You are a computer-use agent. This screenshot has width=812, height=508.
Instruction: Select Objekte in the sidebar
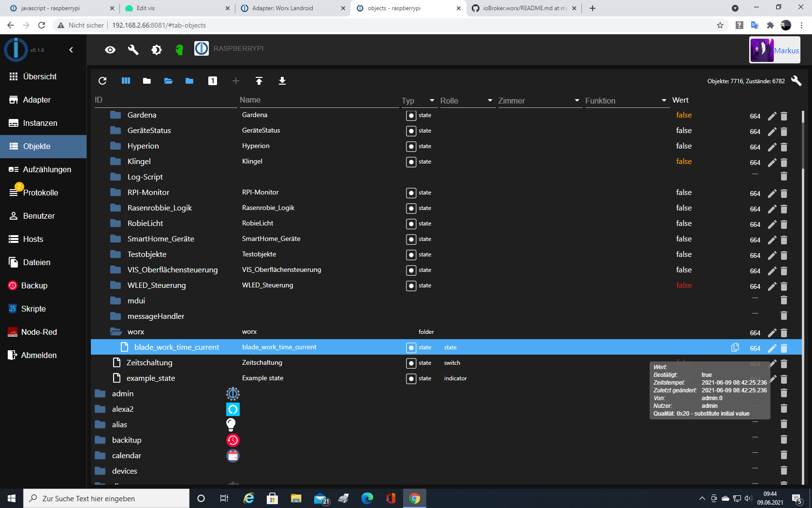point(43,147)
